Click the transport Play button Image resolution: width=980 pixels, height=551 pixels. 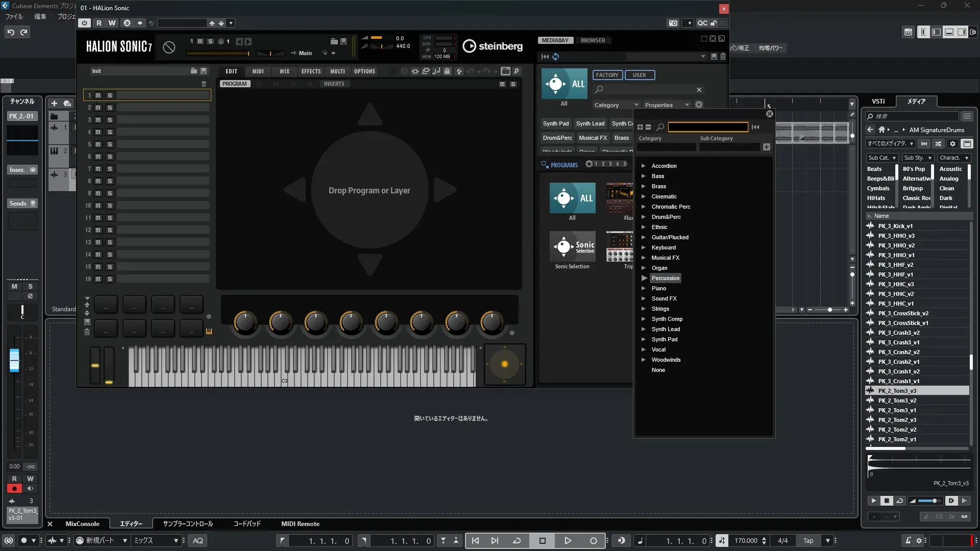point(568,541)
